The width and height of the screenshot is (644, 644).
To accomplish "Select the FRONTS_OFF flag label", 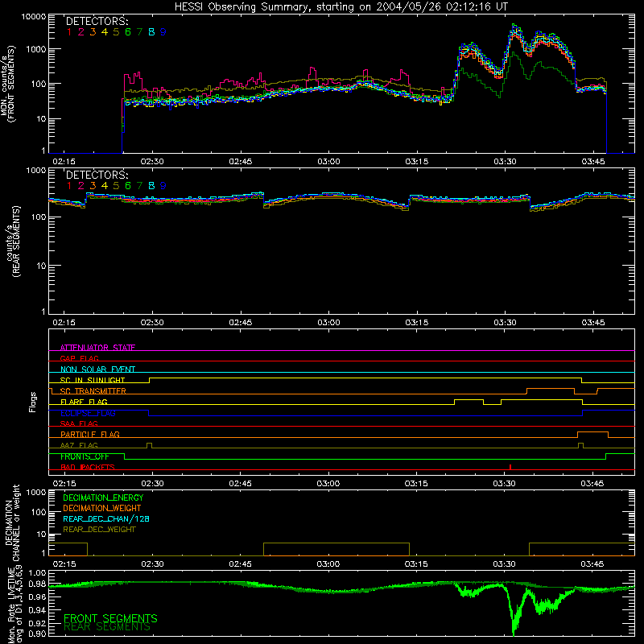I will click(85, 456).
